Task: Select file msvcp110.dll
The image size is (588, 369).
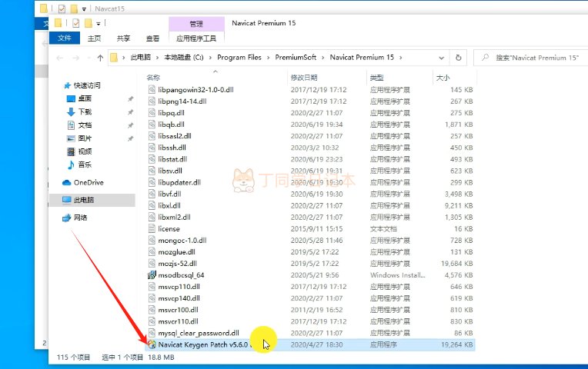Action: (x=179, y=287)
